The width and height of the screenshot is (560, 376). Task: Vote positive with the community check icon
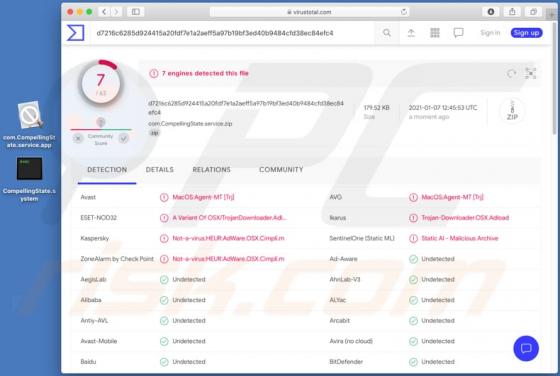(124, 138)
